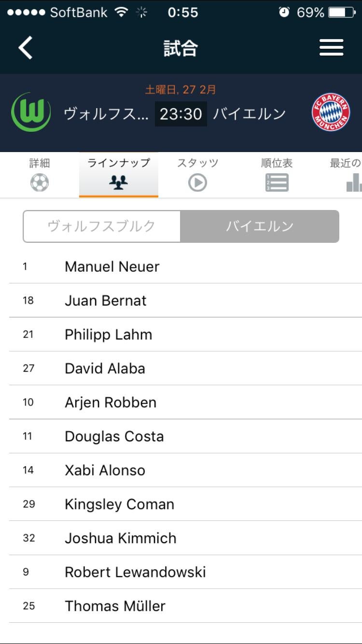The image size is (362, 644).
Task: Tap the soccer ball details icon
Action: pyautogui.click(x=40, y=183)
